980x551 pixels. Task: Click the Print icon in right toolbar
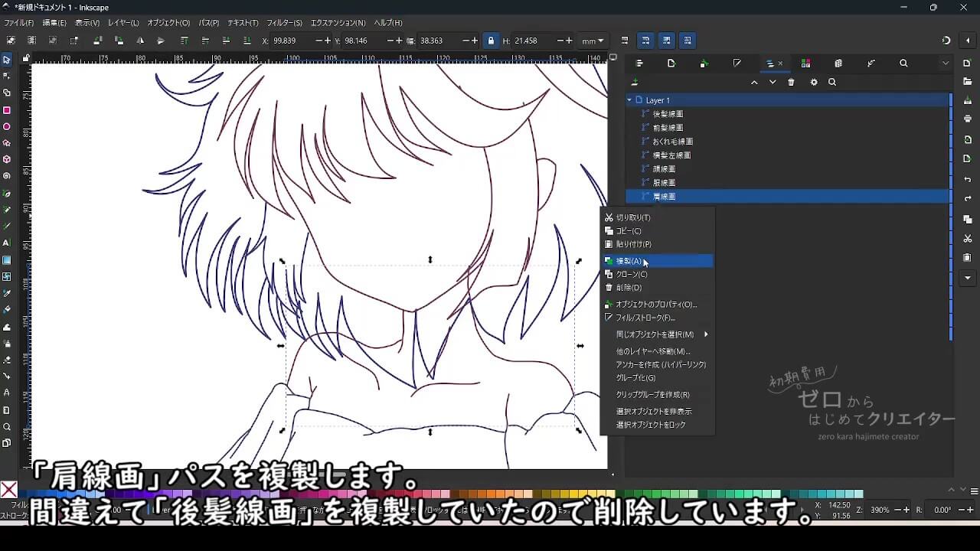coord(968,119)
